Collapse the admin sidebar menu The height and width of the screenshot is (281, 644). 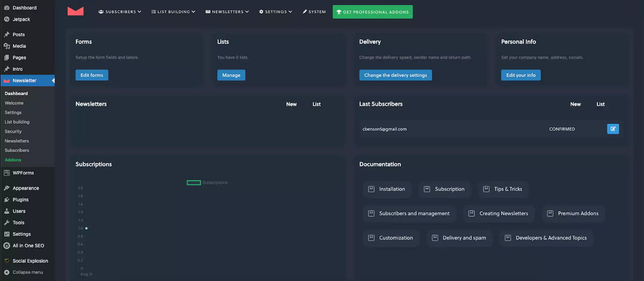coord(27,272)
